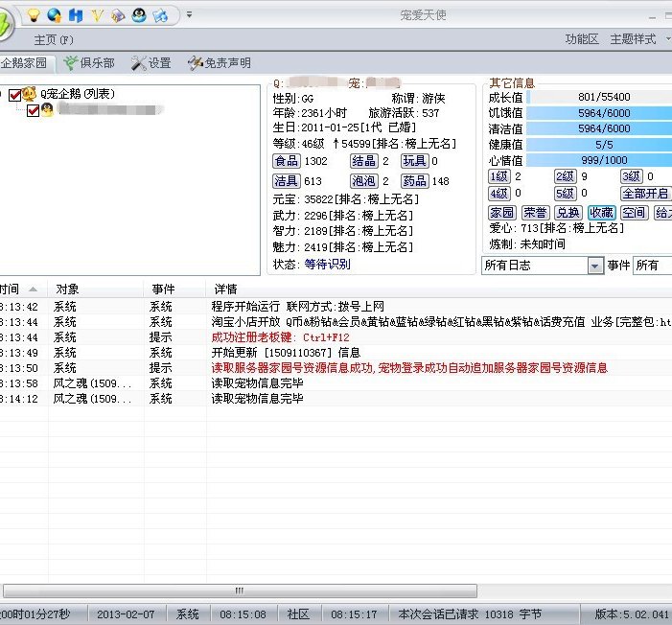
Task: Open the quick access toolbar dropdown arrow
Action: [189, 15]
